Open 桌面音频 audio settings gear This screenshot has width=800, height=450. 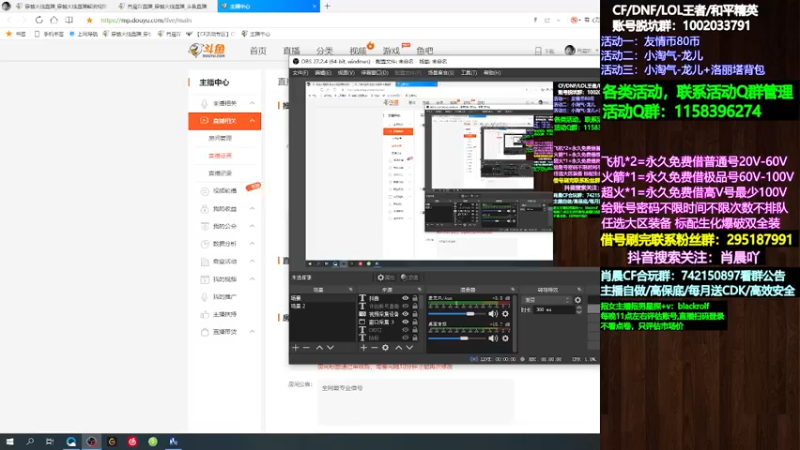[x=505, y=338]
